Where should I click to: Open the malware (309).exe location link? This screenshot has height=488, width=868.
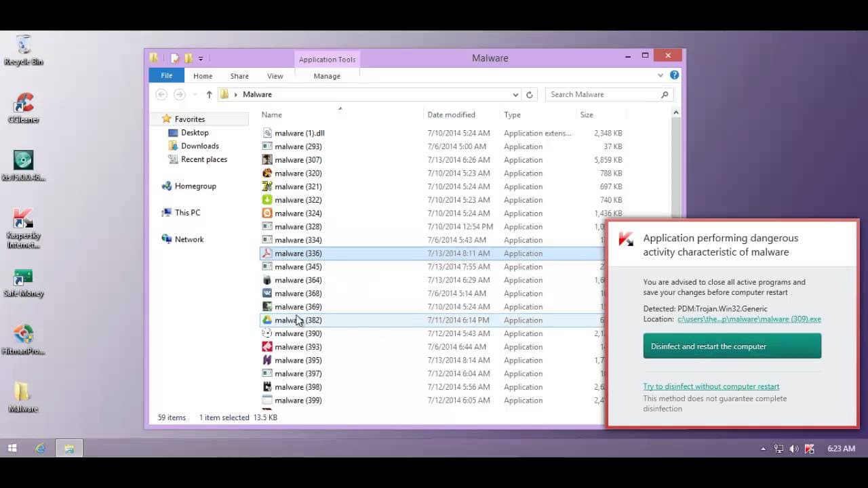pos(749,319)
